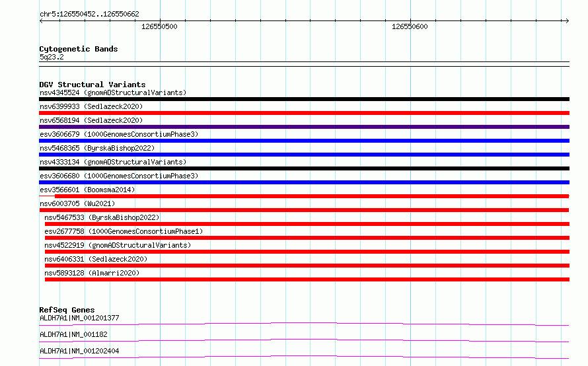This screenshot has height=366, width=588.
Task: Click the magenta line for NM_001182
Action: pyautogui.click(x=304, y=340)
